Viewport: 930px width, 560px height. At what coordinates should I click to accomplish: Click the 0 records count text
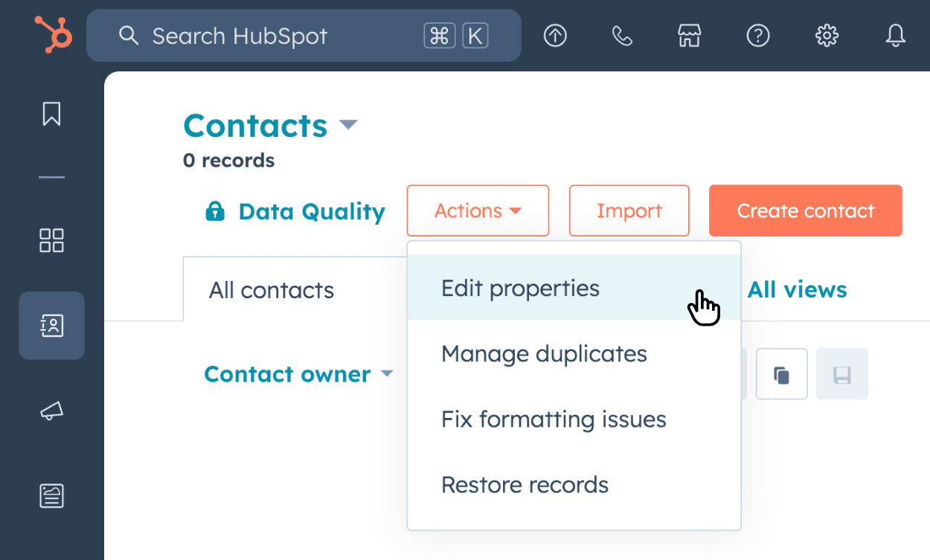[228, 160]
